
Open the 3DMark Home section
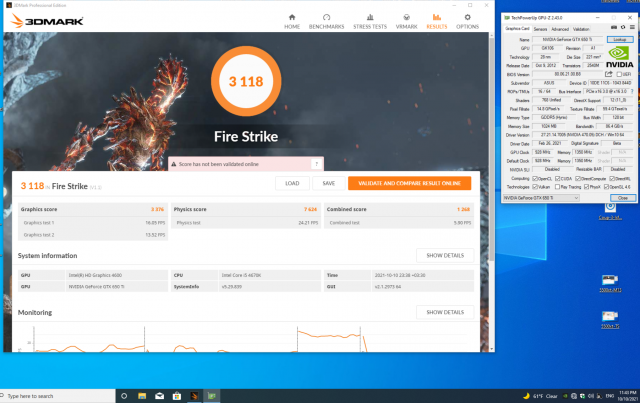292,21
